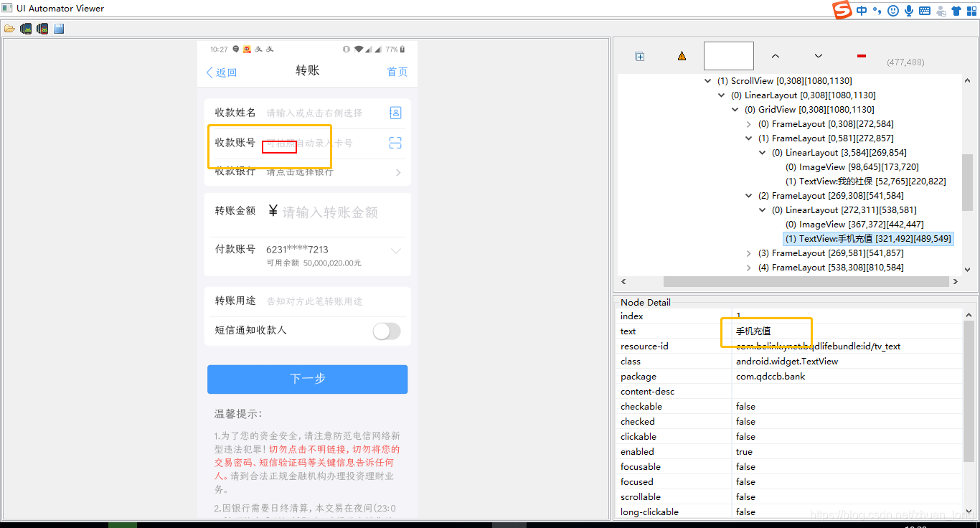This screenshot has height=528, width=980.
Task: Tap the contacts icon beside 收款姓名
Action: tap(395, 113)
